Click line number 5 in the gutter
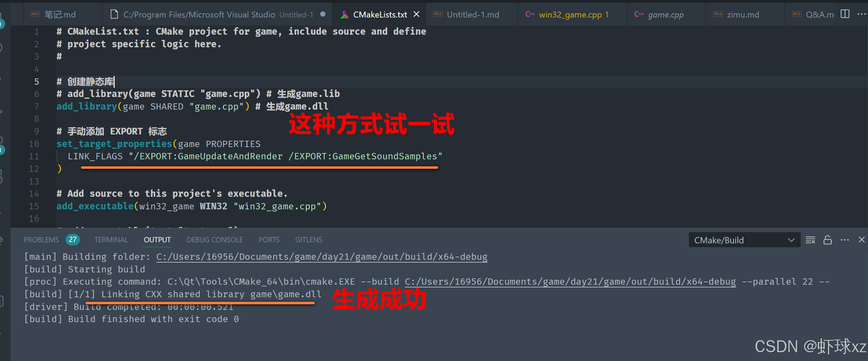The image size is (868, 361). tap(36, 82)
